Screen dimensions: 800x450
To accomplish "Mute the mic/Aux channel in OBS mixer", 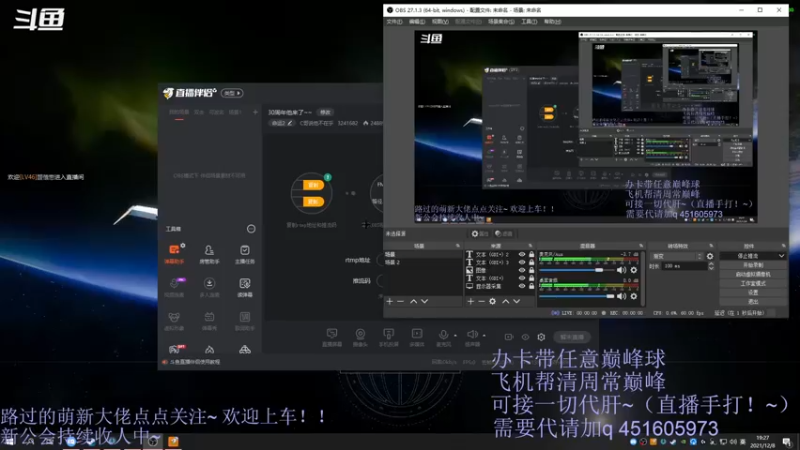I will [x=621, y=270].
